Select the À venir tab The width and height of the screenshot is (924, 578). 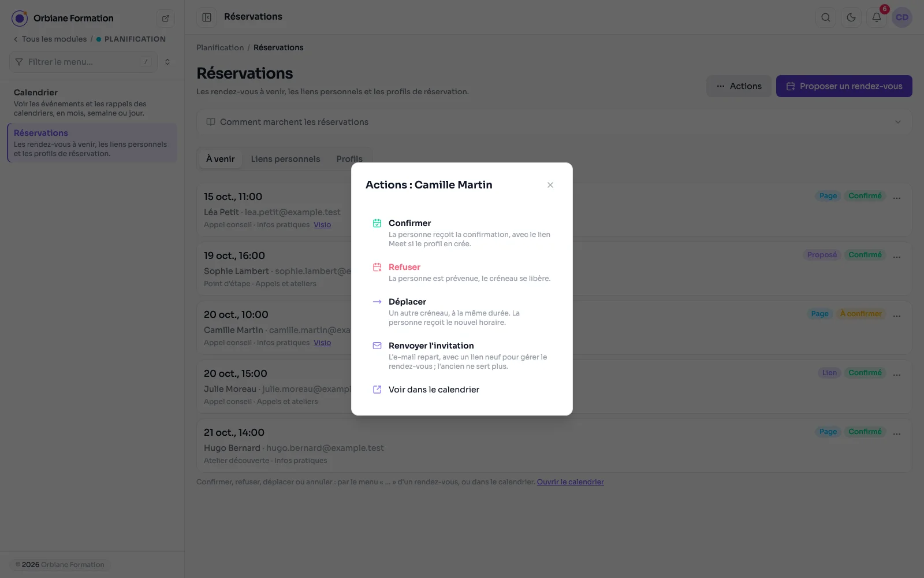point(221,159)
